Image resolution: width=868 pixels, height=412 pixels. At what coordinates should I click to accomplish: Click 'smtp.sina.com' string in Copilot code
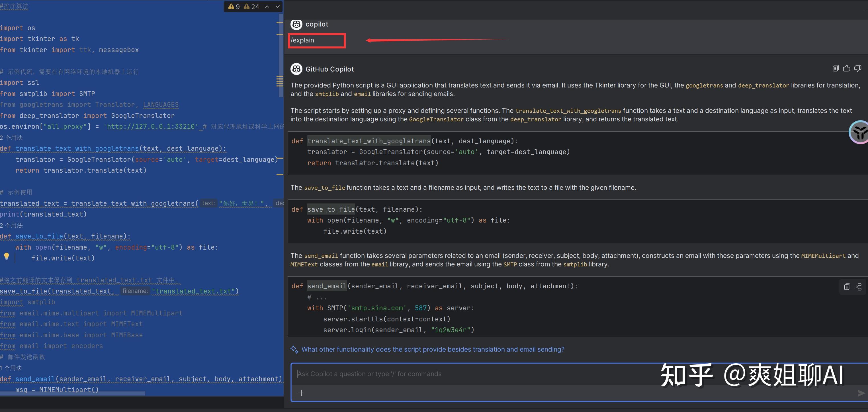click(377, 308)
